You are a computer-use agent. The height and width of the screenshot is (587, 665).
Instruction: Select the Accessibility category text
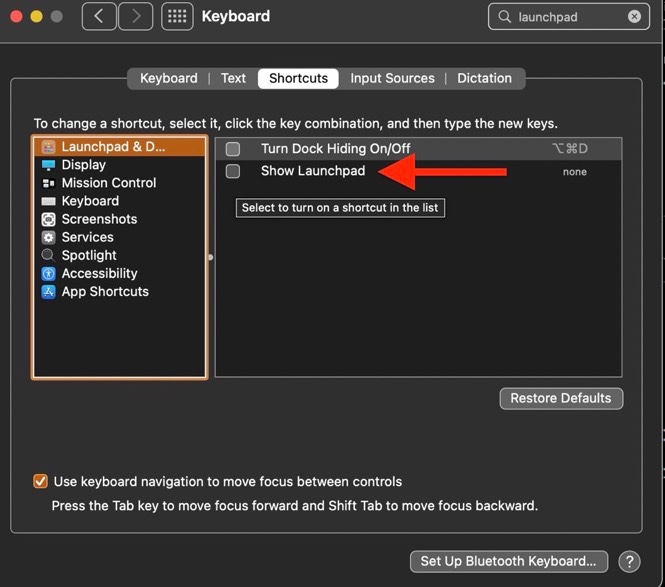pos(100,274)
